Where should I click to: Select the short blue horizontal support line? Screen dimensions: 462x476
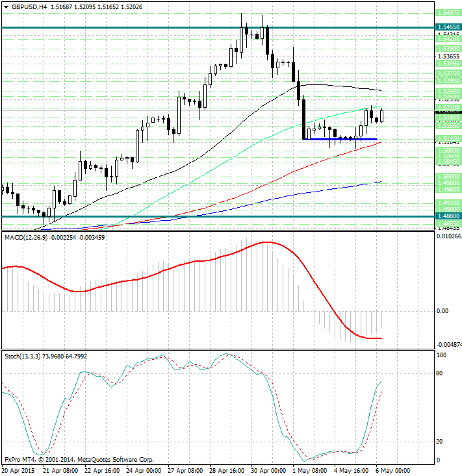point(340,139)
